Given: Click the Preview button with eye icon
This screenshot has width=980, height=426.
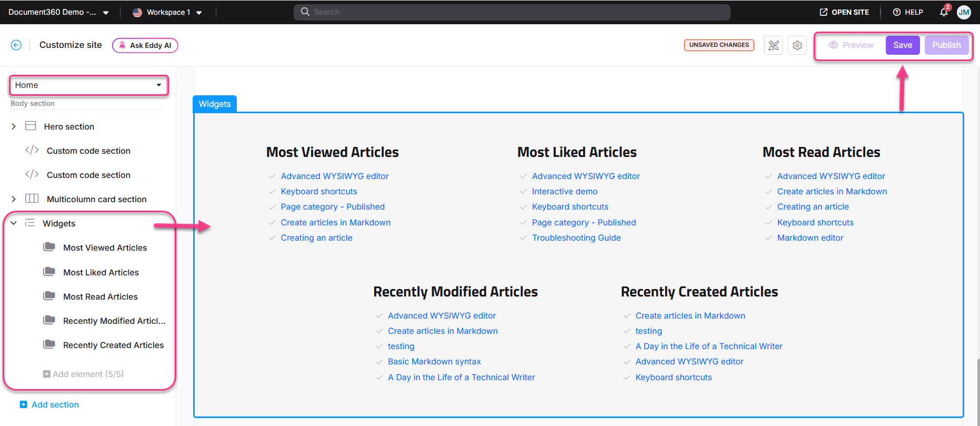Looking at the screenshot, I should click(851, 45).
